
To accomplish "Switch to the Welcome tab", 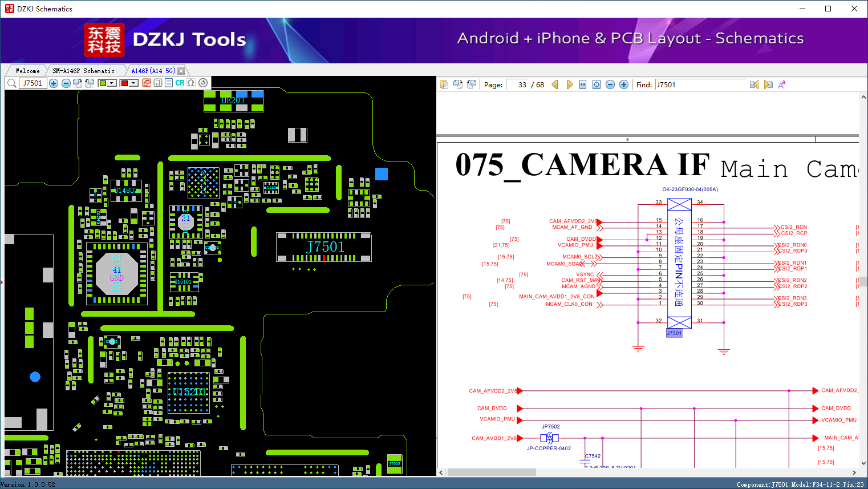I will coord(27,71).
